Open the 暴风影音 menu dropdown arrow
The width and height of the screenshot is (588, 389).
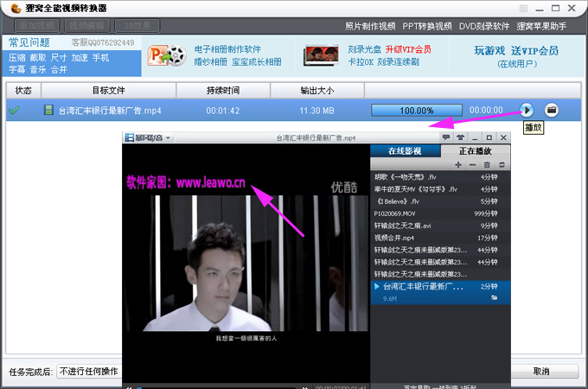[x=168, y=138]
